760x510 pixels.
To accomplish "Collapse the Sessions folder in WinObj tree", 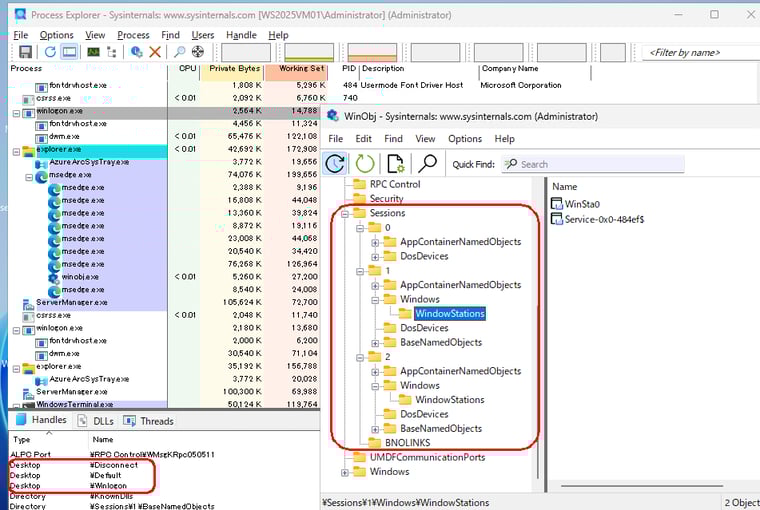I will [345, 214].
